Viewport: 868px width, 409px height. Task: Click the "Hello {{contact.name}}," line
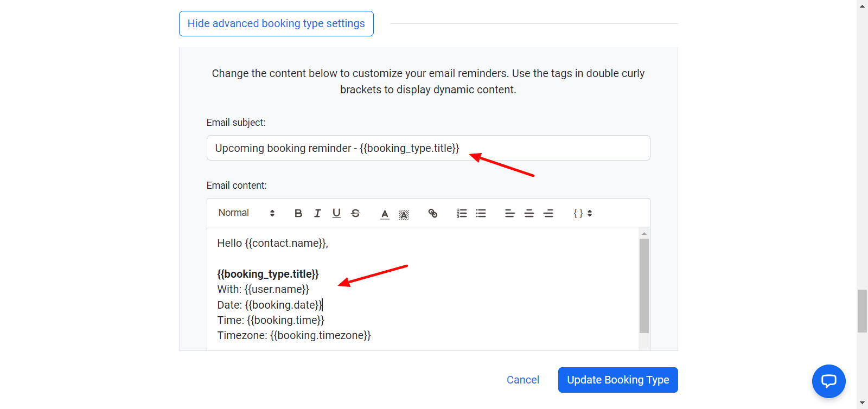click(272, 243)
